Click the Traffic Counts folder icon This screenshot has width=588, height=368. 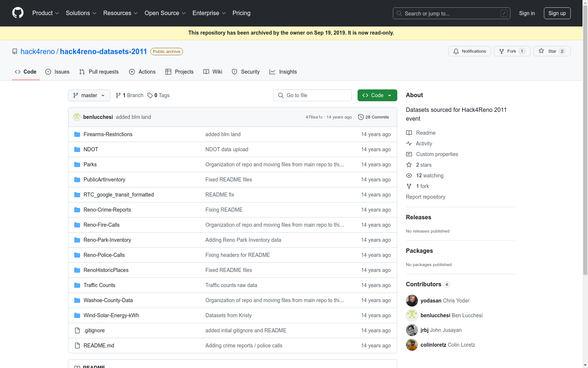[x=77, y=285]
